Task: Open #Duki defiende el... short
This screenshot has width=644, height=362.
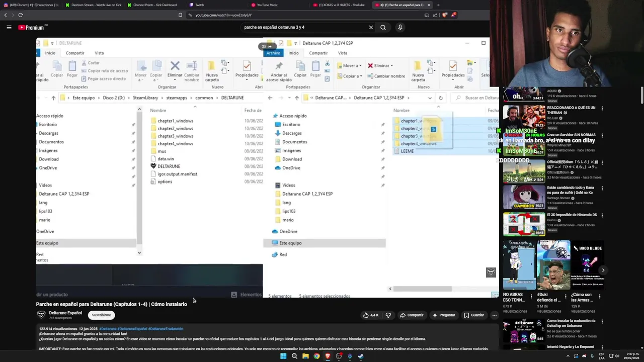Action: tap(553, 265)
